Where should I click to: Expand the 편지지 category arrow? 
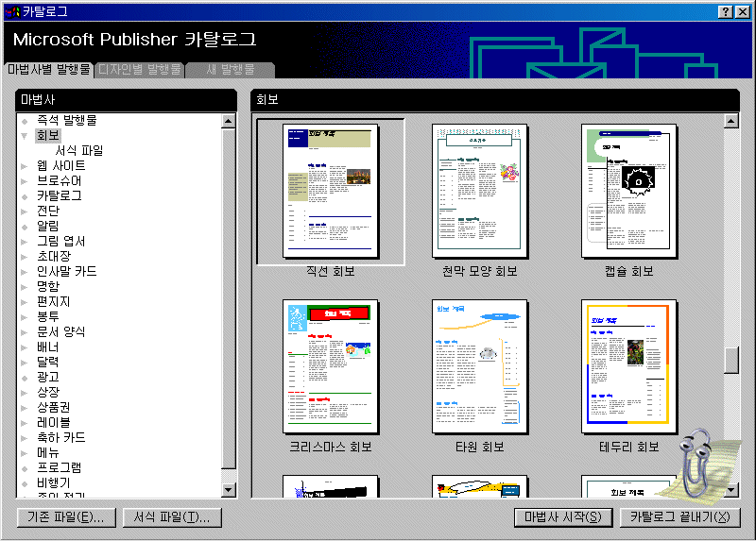(25, 302)
